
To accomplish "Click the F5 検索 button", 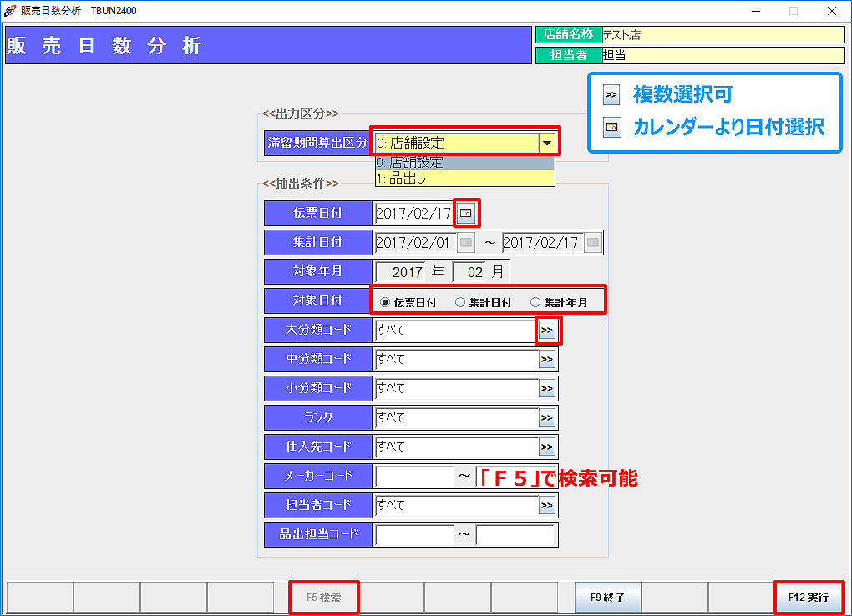I will (323, 598).
